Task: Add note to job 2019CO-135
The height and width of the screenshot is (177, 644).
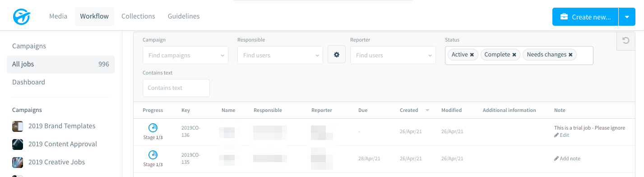Action: coord(567,158)
